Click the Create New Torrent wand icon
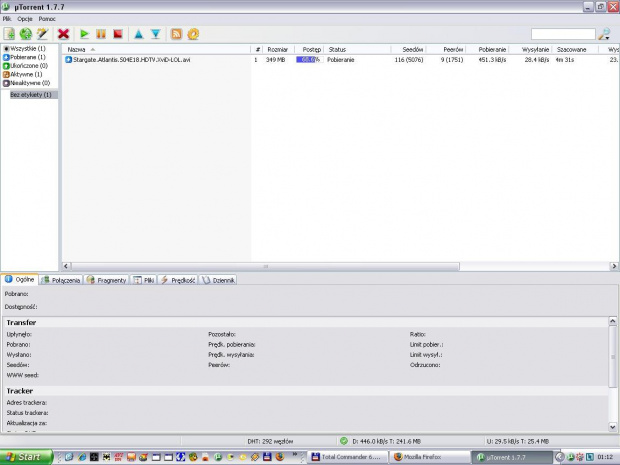 (x=42, y=34)
